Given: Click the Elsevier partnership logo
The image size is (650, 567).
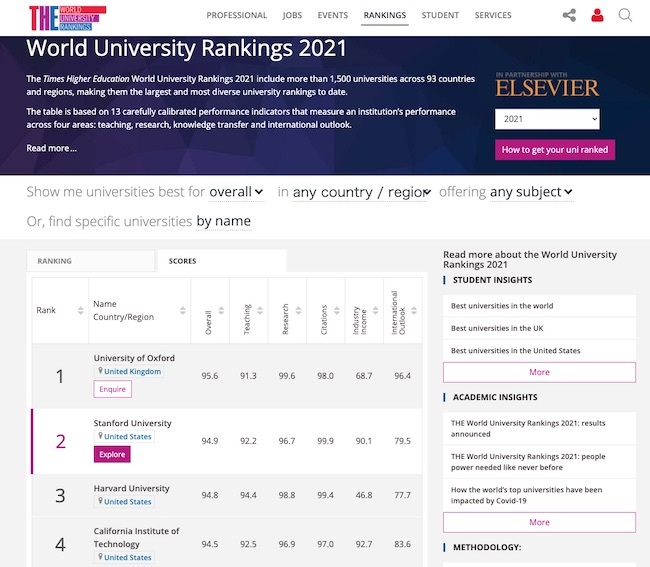Looking at the screenshot, I should point(547,85).
